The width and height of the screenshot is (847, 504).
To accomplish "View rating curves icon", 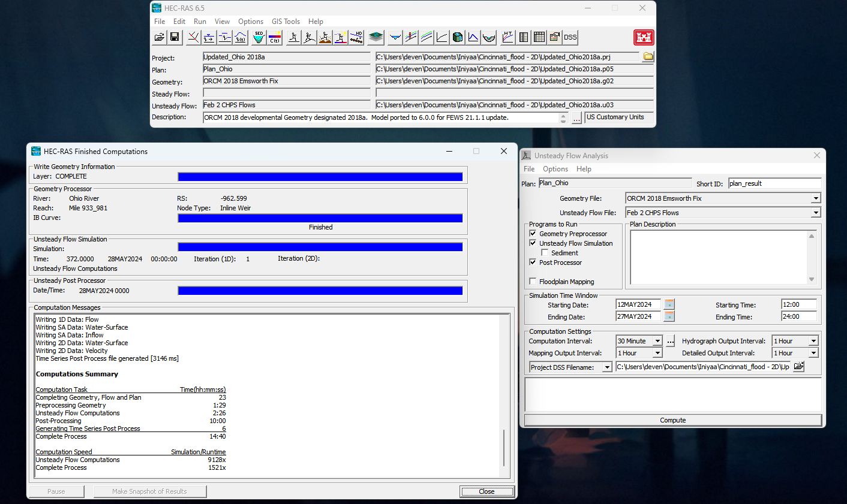I will click(441, 37).
